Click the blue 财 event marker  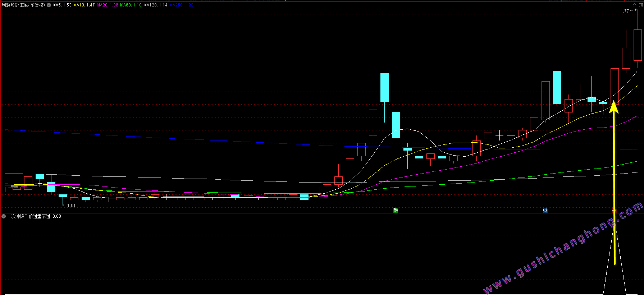[x=545, y=210]
